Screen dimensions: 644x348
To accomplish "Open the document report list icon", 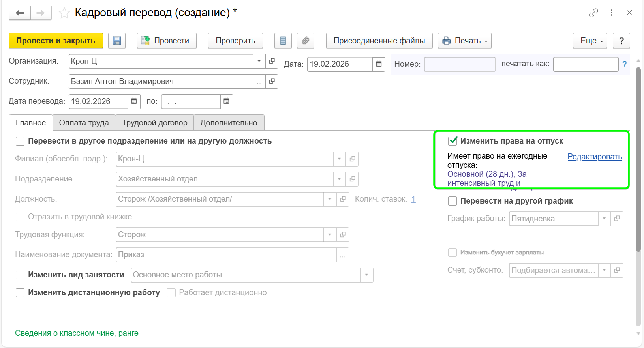I will click(x=283, y=41).
